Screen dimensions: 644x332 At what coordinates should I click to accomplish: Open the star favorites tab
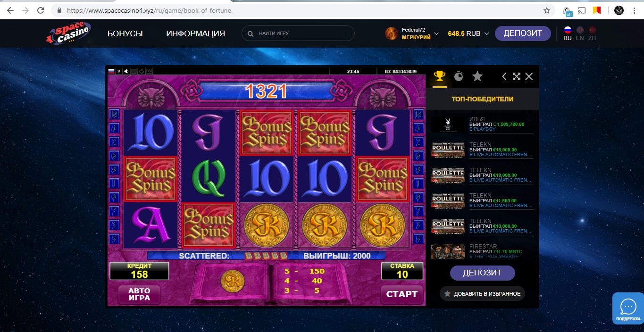[477, 76]
